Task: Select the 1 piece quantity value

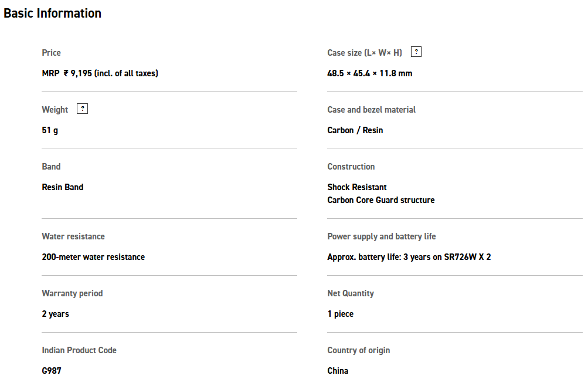Action: 340,314
